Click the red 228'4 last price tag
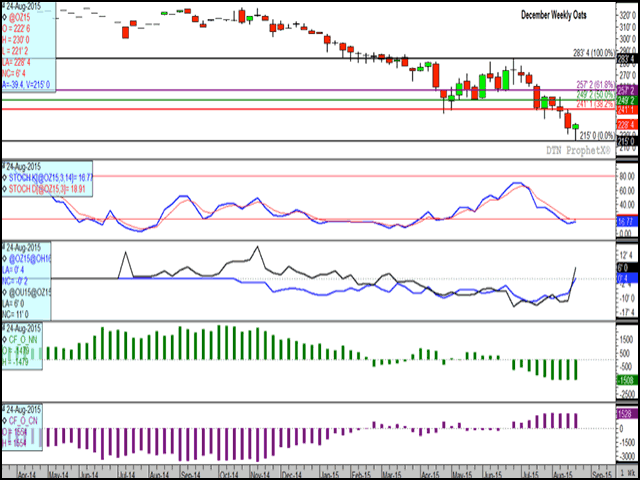This screenshot has width=640, height=480. pos(627,125)
